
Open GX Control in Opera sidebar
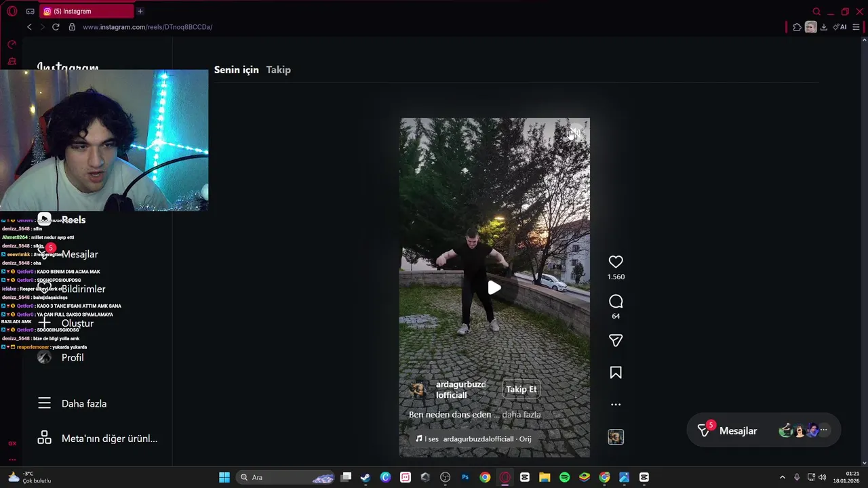(x=12, y=45)
